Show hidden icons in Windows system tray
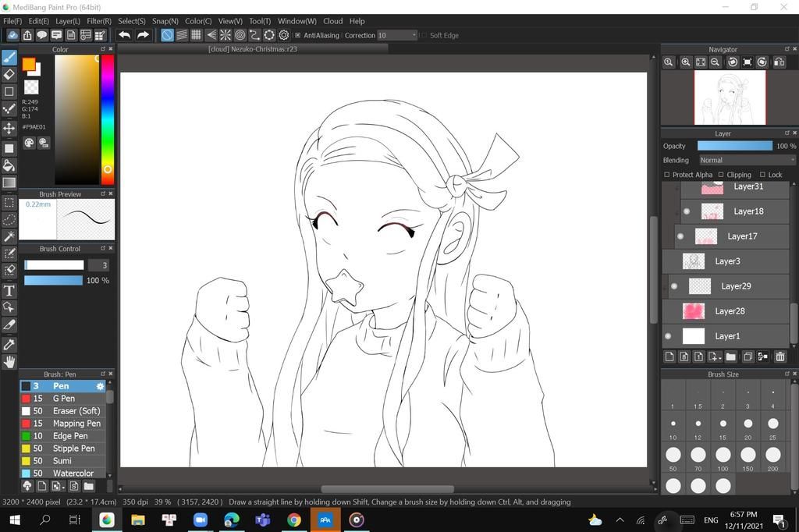This screenshot has width=799, height=532. (620, 520)
